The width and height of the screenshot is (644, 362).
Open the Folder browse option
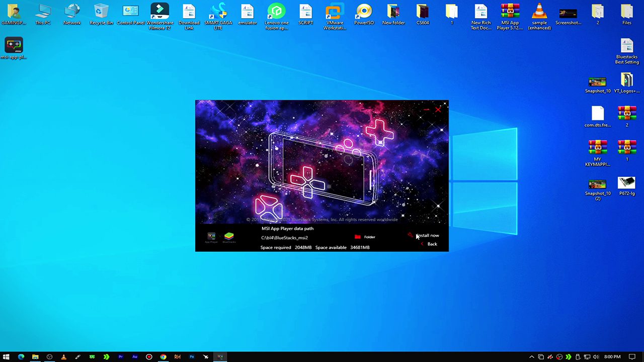point(365,237)
